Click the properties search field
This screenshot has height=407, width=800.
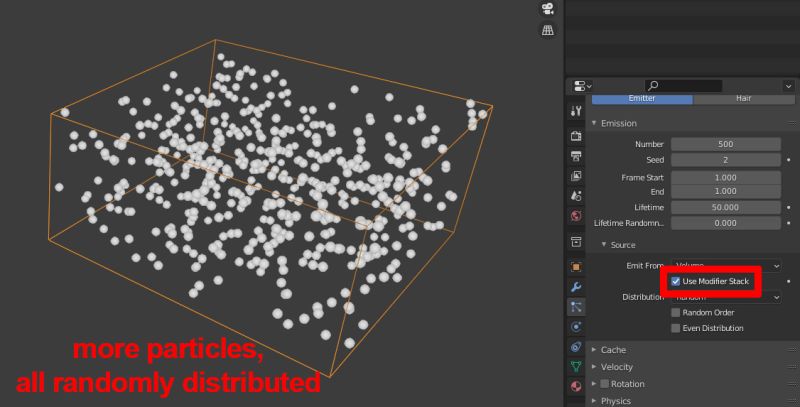click(684, 86)
